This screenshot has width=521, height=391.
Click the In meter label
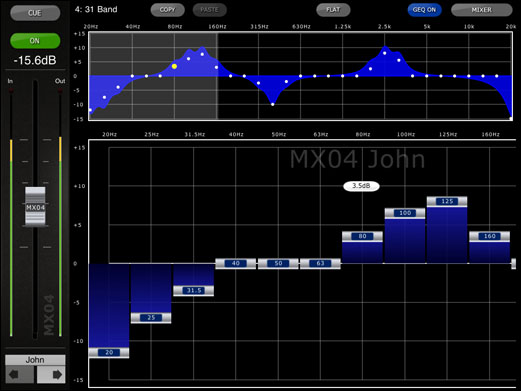pos(10,81)
